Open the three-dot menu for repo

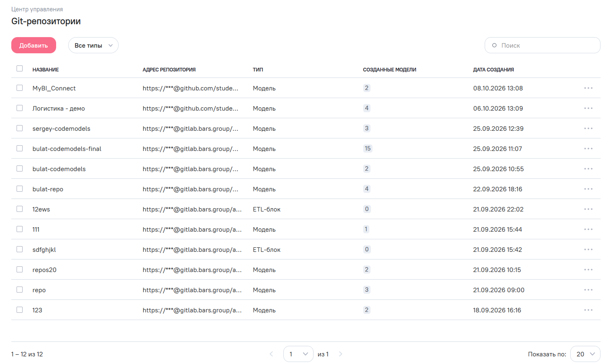tap(588, 290)
